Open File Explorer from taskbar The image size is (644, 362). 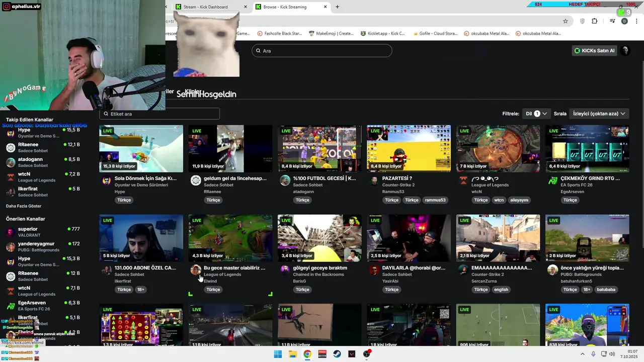tap(292, 354)
